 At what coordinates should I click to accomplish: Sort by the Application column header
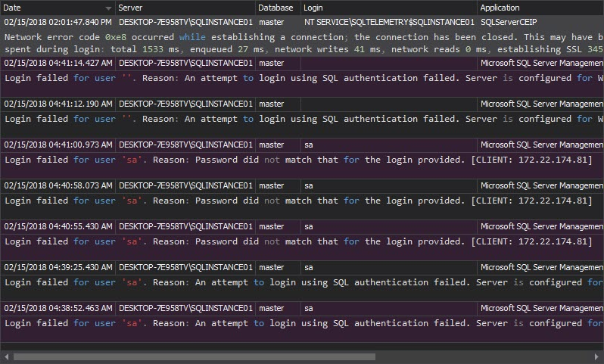(x=540, y=8)
